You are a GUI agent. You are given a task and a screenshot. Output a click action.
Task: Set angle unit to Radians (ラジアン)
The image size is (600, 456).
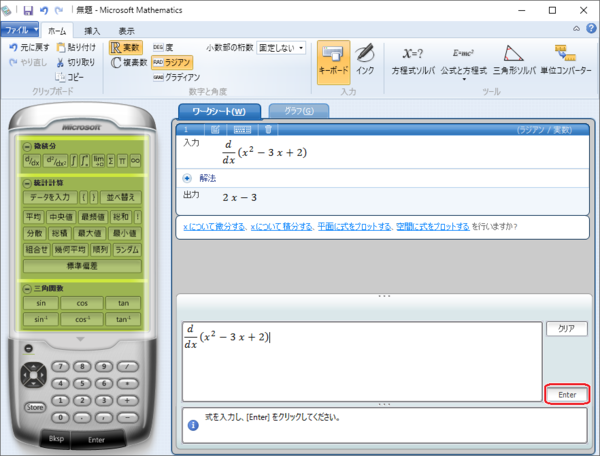click(172, 62)
